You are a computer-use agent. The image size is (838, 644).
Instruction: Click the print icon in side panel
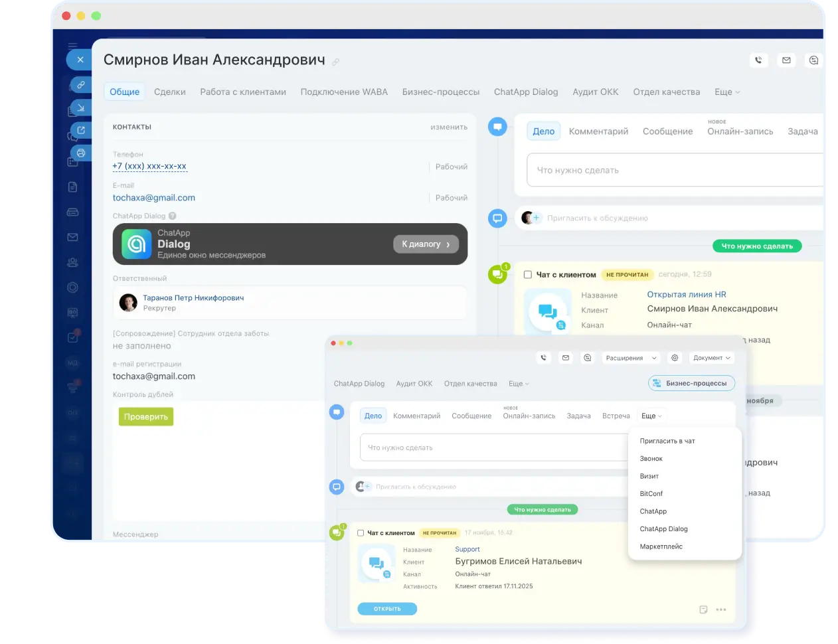coord(80,153)
